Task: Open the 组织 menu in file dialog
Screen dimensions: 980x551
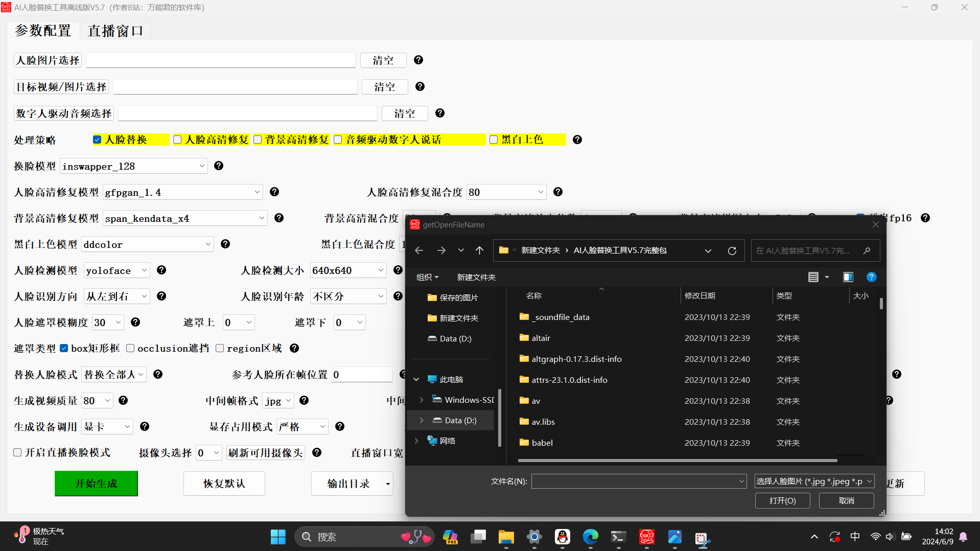Action: (x=427, y=277)
